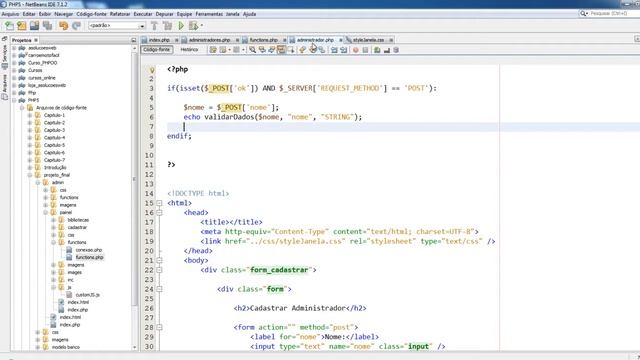Collapse the projeto_final folder
The width and height of the screenshot is (640, 360).
30,175
